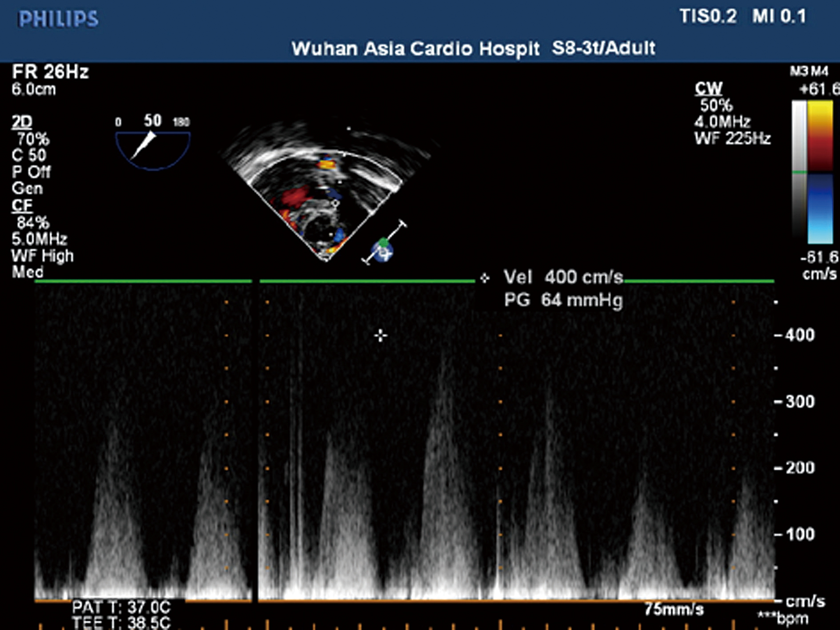
Task: Click the '5.0MHz' color flow frequency
Action: (40, 239)
